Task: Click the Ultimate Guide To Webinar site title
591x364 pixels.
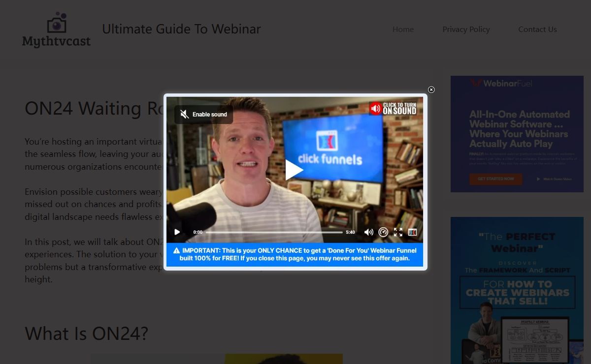Action: click(x=181, y=29)
